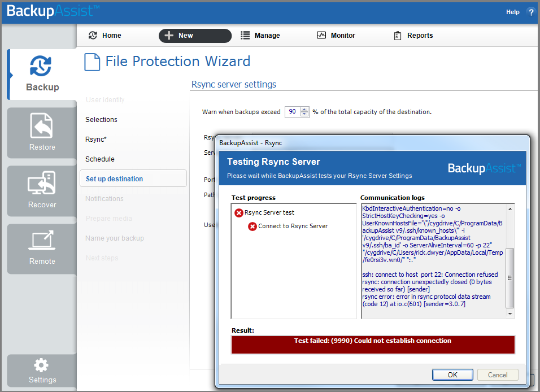Click the Home refresh icon

point(93,35)
